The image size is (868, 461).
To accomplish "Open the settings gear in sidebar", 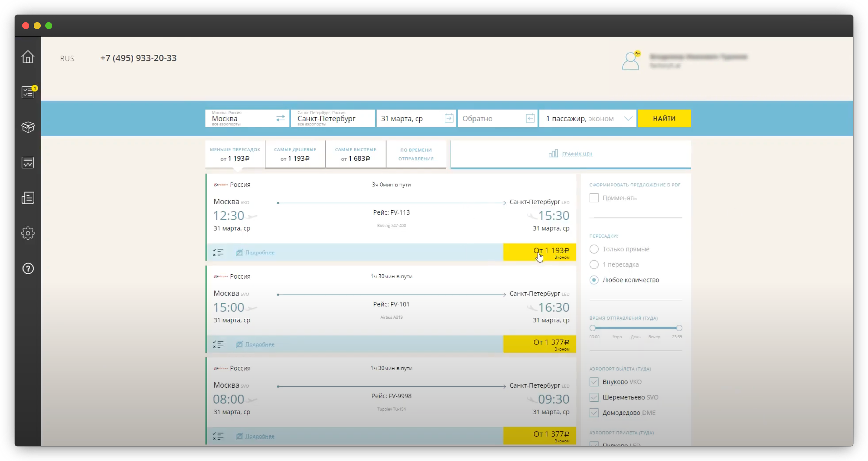I will coord(28,233).
